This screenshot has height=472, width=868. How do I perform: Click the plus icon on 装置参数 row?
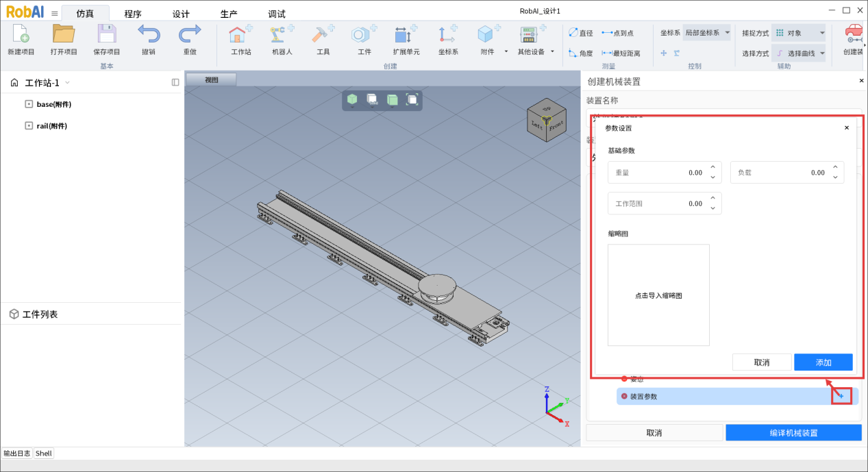[841, 396]
